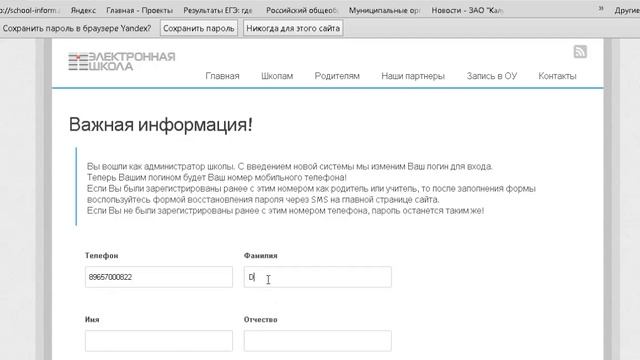
Task: Open the Новости - ЗАО bookmark
Action: point(467,10)
